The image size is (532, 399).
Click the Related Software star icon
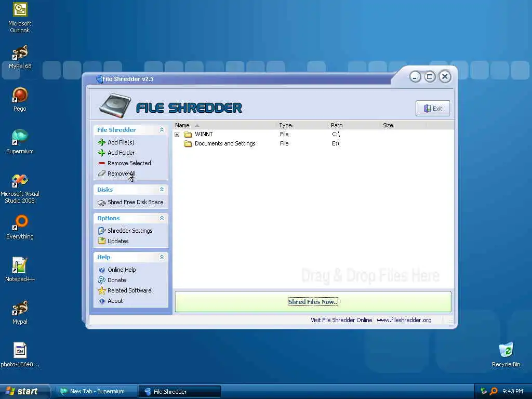click(101, 290)
